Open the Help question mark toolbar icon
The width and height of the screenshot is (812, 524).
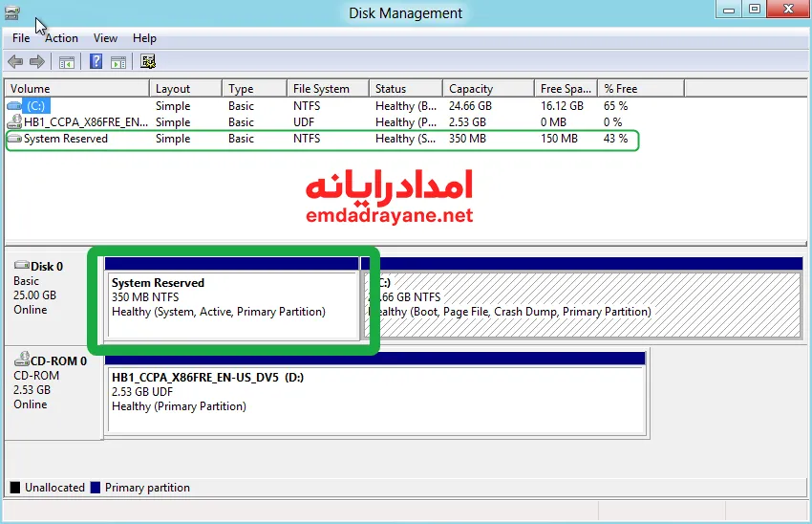point(96,62)
